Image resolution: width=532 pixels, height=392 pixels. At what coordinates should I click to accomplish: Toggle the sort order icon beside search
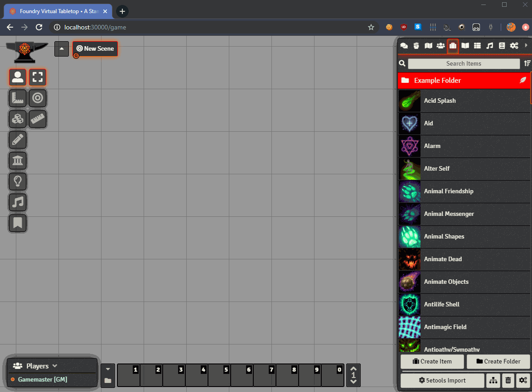coord(527,64)
